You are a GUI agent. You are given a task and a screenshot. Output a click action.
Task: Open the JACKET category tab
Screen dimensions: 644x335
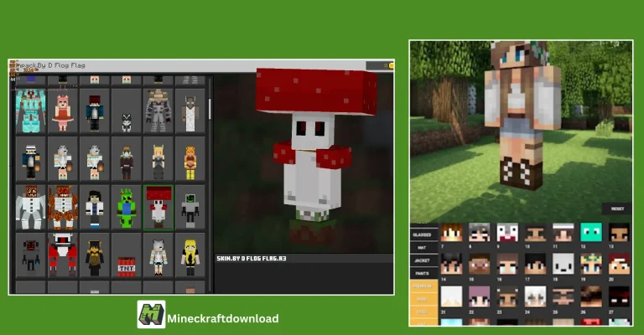tap(423, 260)
